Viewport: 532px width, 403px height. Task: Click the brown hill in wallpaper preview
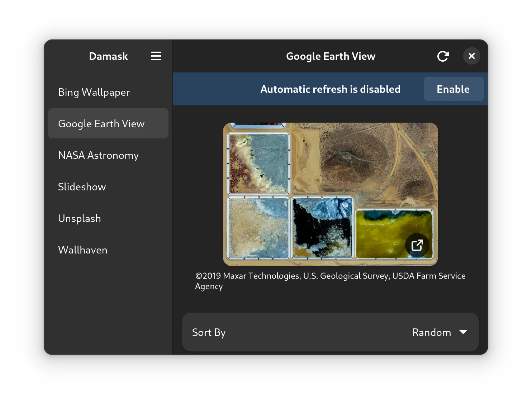pos(355,158)
